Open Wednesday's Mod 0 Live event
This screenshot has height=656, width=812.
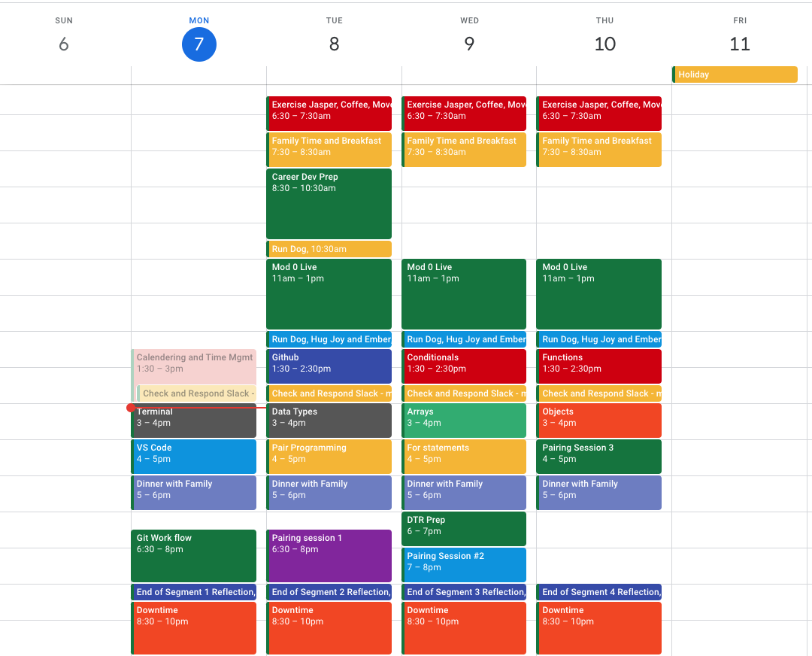point(463,293)
